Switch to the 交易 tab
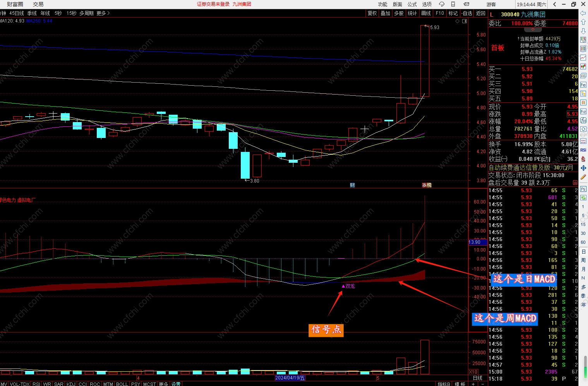588x386 pixels. tap(38, 4)
